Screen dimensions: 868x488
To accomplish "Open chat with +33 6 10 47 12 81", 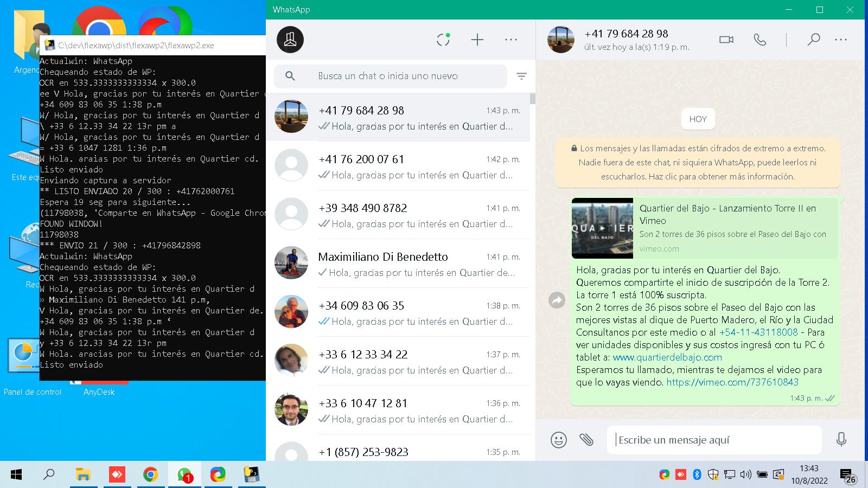I will (398, 410).
